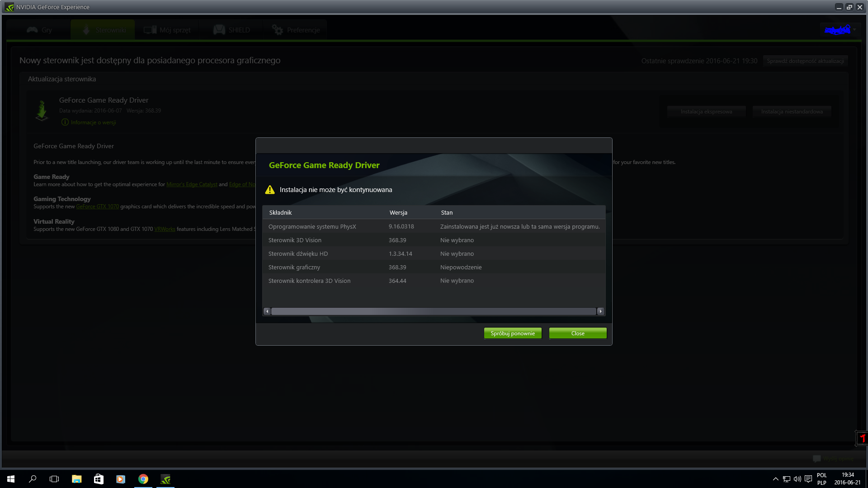Image resolution: width=868 pixels, height=488 pixels.
Task: Select the SHIELD tab
Action: point(231,30)
